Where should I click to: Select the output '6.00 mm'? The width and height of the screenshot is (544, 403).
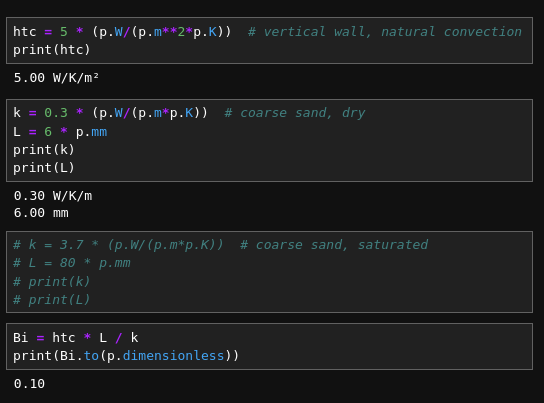pos(41,213)
